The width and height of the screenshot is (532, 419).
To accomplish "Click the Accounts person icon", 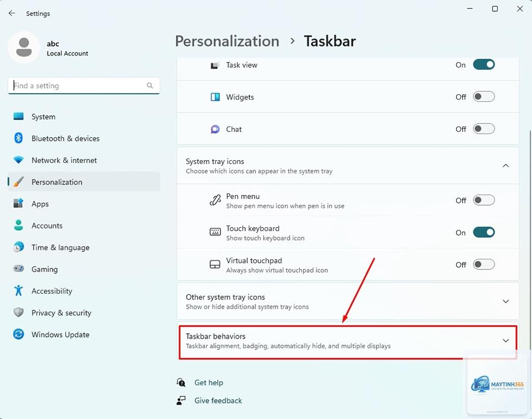I will click(18, 225).
